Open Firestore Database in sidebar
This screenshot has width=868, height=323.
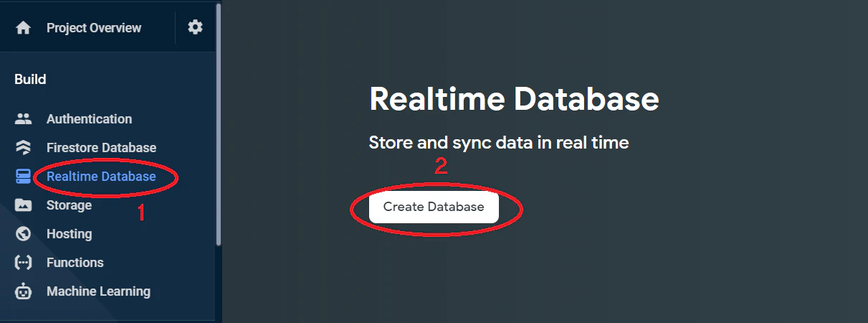(101, 148)
